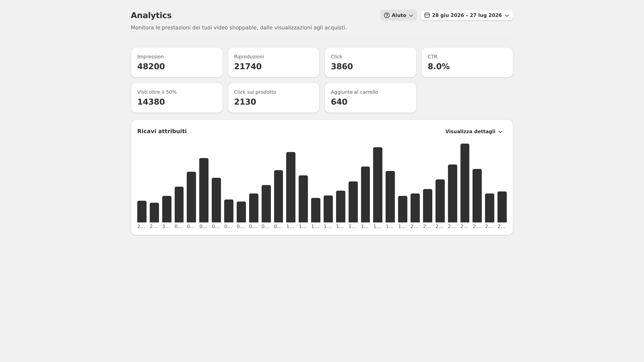Image resolution: width=644 pixels, height=362 pixels.
Task: Click the first bar in Ricavi attribuiti chart
Action: (x=142, y=212)
